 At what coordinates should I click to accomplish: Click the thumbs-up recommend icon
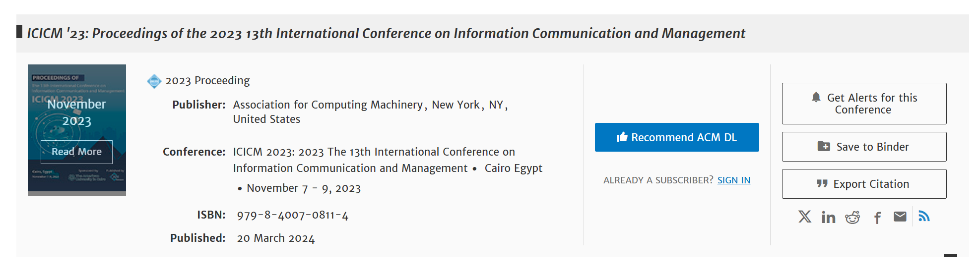click(622, 137)
